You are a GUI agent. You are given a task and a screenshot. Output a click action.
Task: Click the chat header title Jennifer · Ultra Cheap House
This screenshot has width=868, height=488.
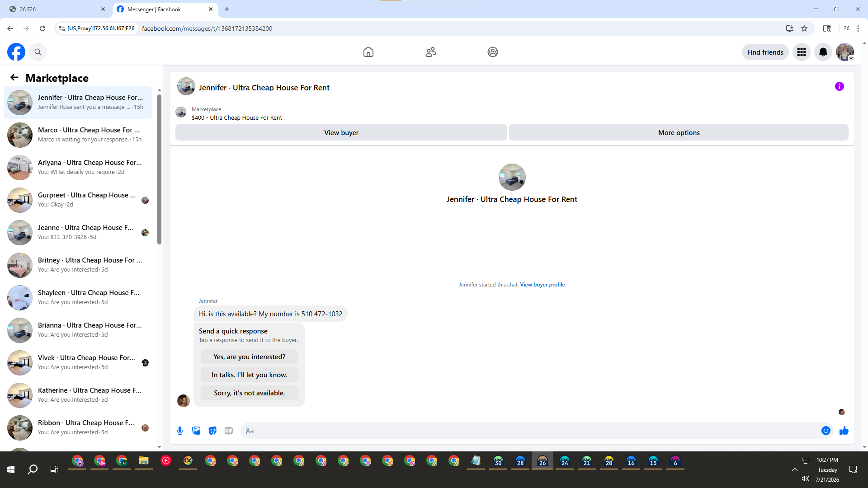pyautogui.click(x=264, y=88)
